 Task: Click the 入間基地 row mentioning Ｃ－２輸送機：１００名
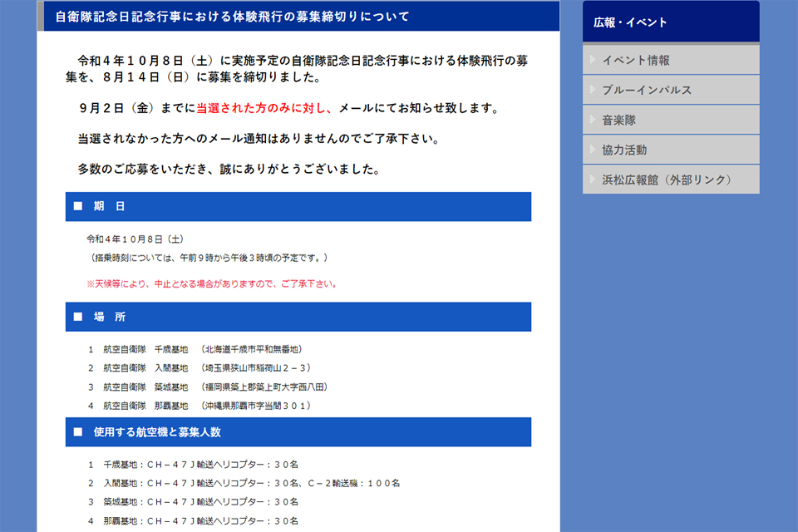tap(244, 483)
